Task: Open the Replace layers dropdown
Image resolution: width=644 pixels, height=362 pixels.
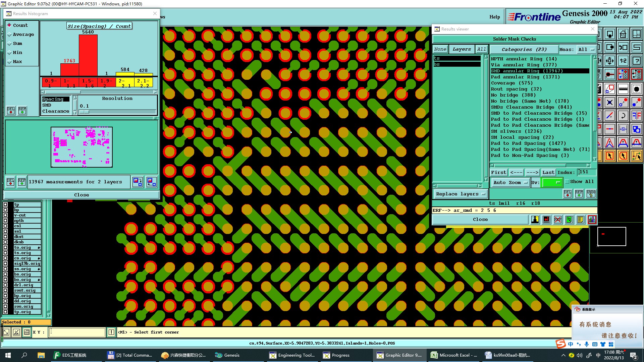Action: click(460, 194)
